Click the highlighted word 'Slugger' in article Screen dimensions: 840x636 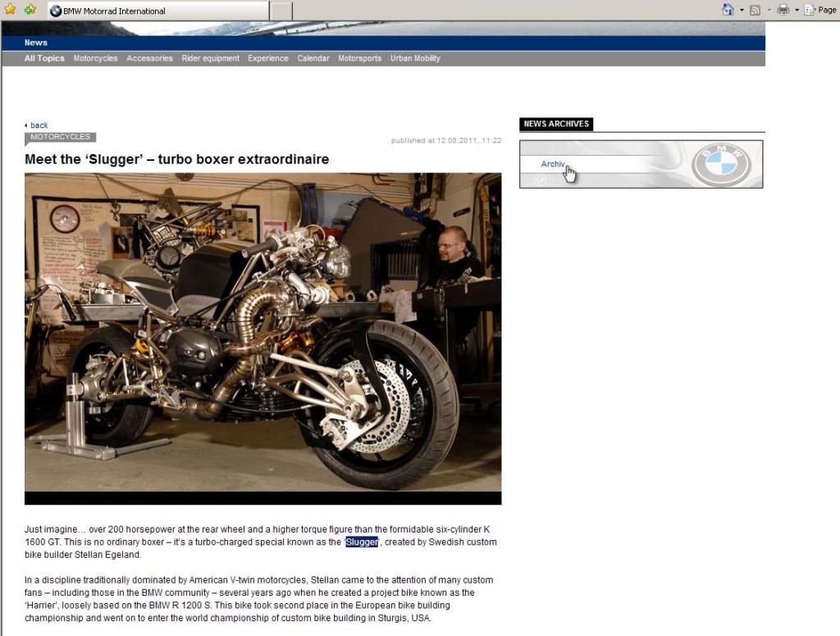click(362, 542)
